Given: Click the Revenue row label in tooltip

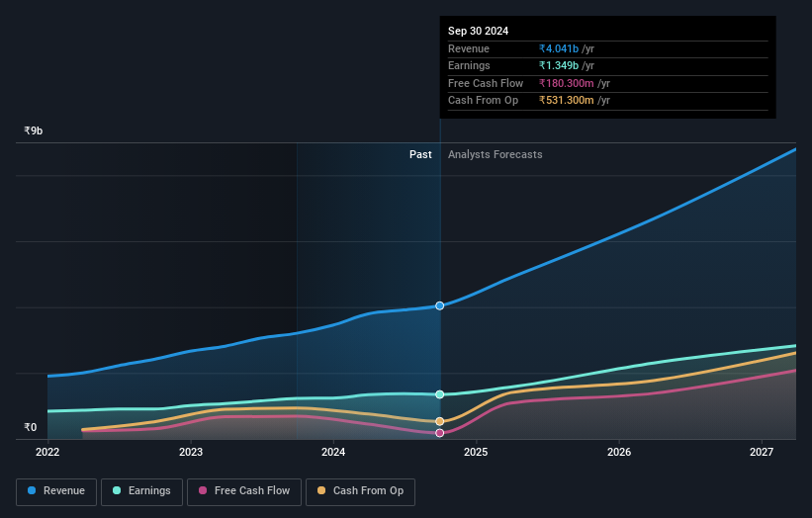Looking at the screenshot, I should tap(469, 48).
